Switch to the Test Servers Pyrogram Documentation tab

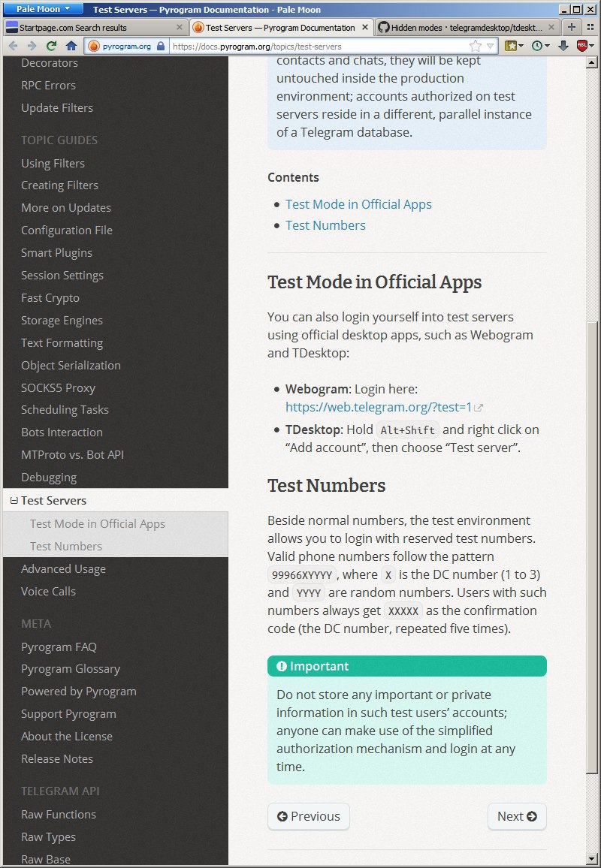(x=280, y=27)
